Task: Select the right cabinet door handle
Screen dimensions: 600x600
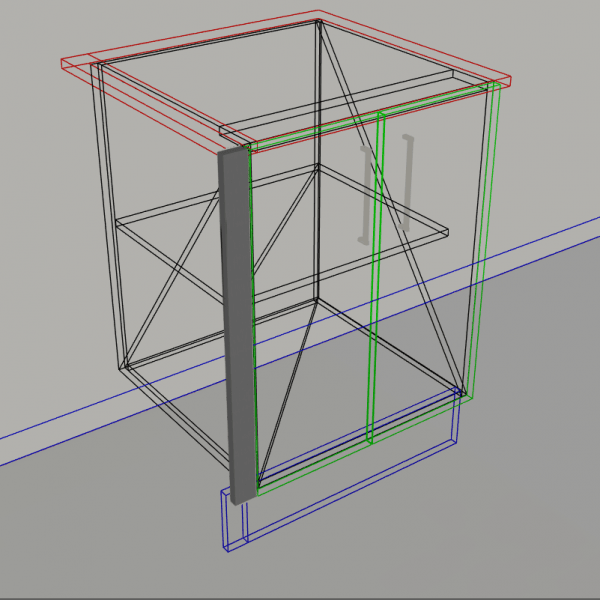Action: tap(406, 183)
